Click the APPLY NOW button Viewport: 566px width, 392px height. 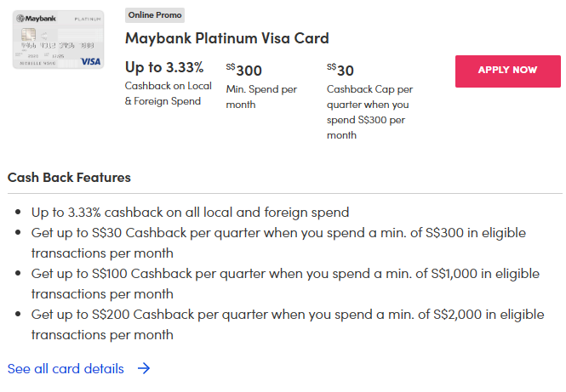tap(507, 71)
